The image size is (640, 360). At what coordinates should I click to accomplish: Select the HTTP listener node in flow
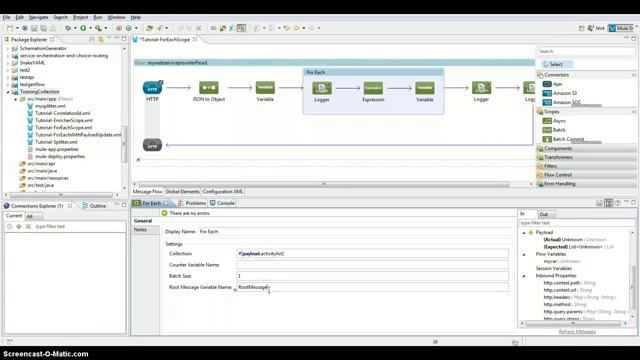[x=152, y=88]
